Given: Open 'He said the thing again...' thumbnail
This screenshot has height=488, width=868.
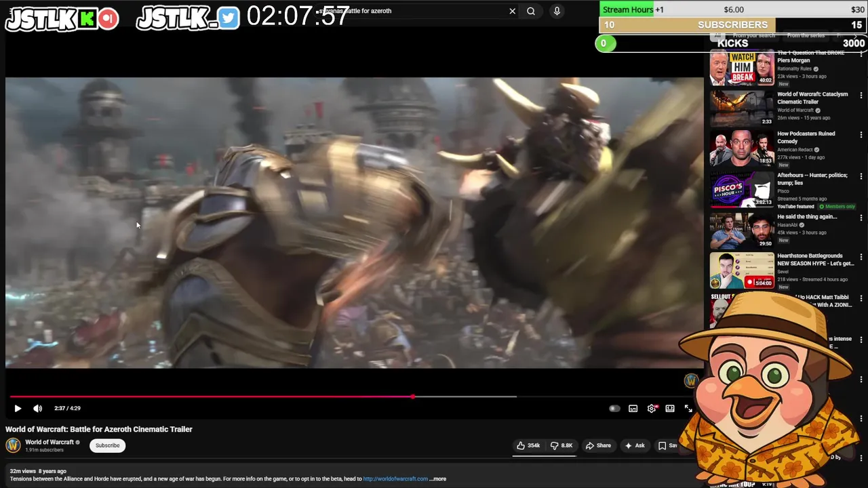Looking at the screenshot, I should [741, 230].
